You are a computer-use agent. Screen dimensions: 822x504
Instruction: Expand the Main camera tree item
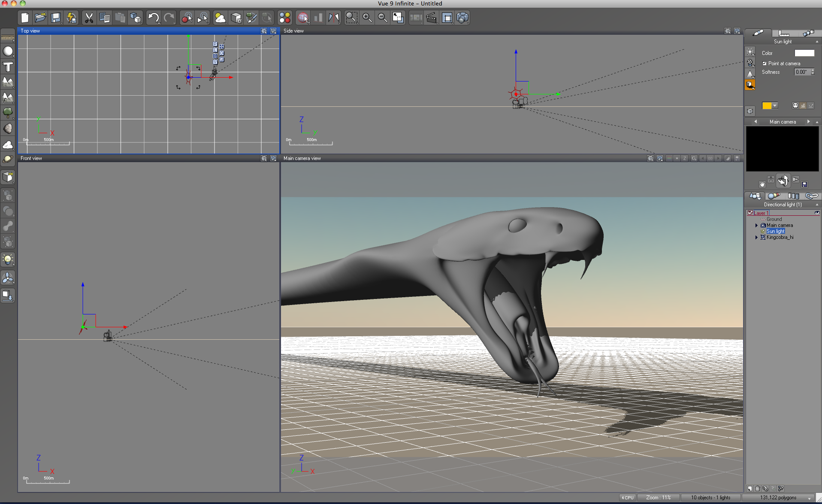point(756,225)
